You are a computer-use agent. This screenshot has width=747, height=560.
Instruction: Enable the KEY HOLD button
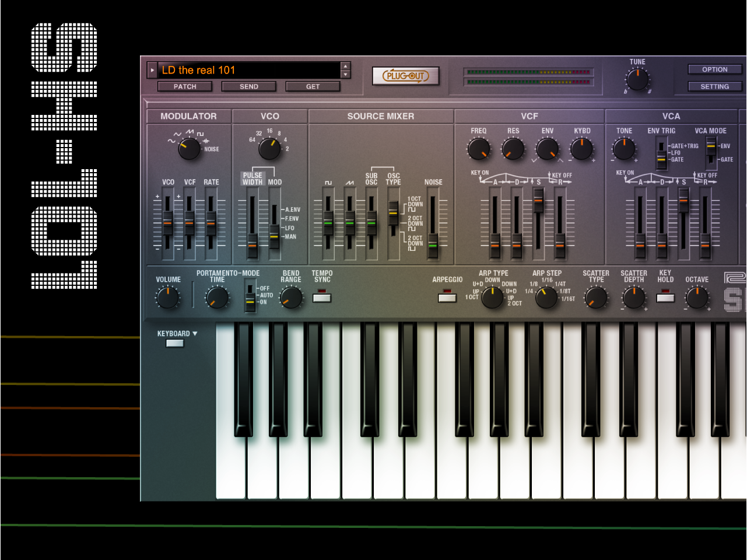click(x=665, y=297)
